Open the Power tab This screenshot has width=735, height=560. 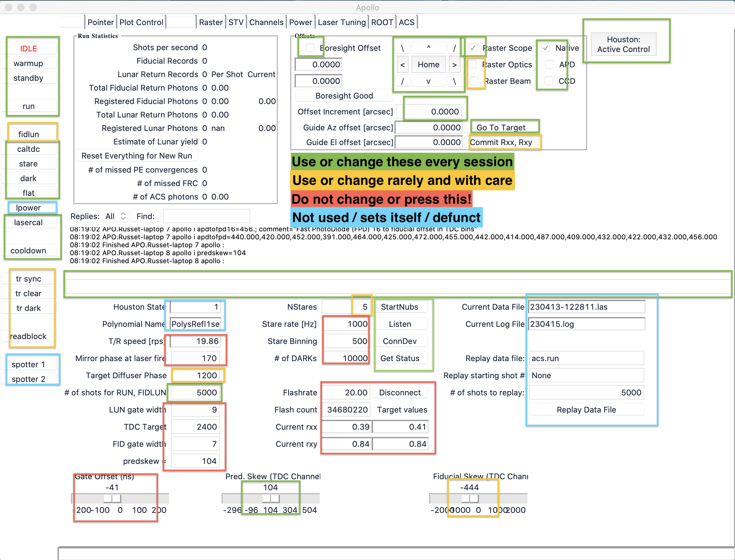coord(300,22)
